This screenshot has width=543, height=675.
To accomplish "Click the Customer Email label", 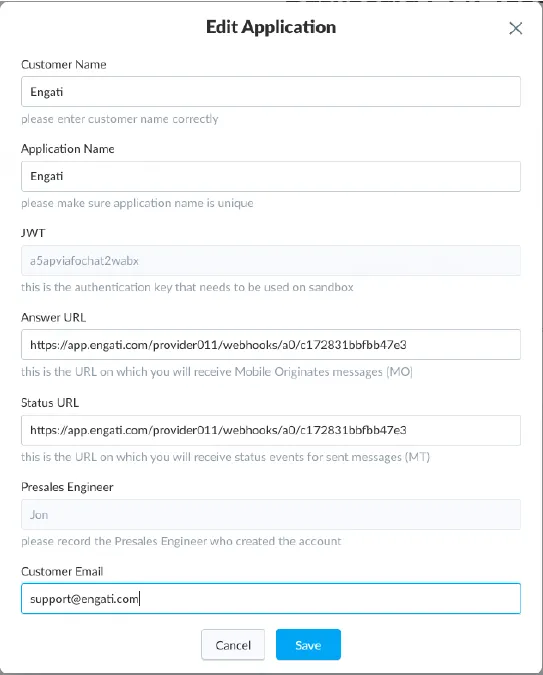I will pos(62,571).
